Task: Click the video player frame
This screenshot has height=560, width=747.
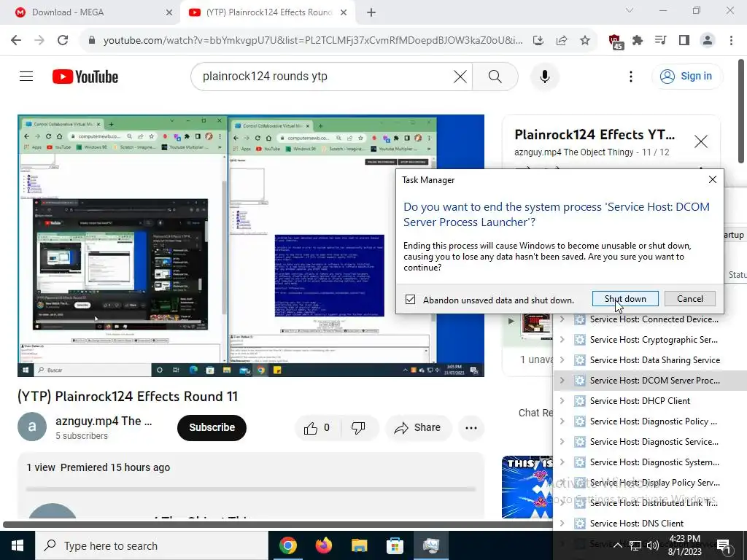Action: coord(251,246)
